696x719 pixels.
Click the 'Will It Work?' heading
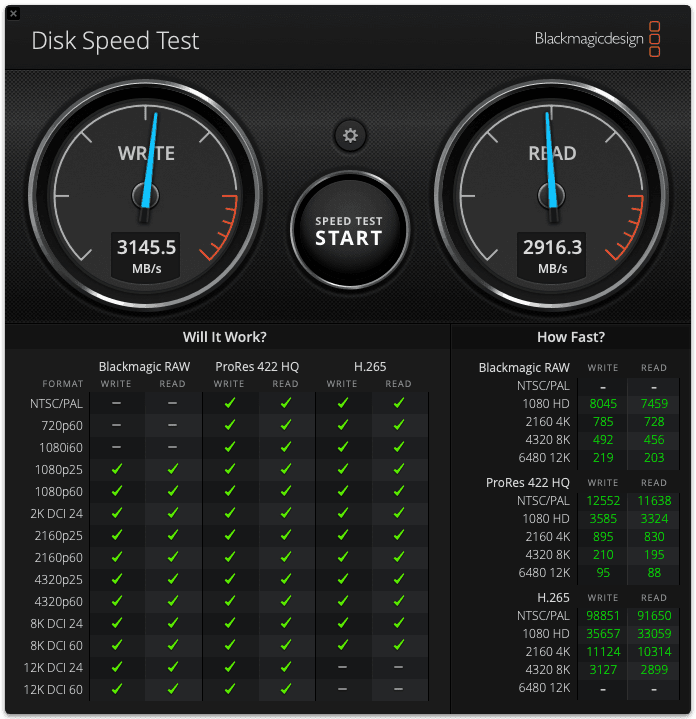[x=225, y=337]
